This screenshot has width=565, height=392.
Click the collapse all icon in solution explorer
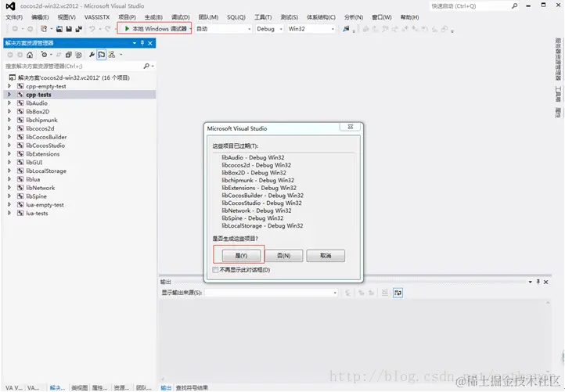pyautogui.click(x=68, y=55)
